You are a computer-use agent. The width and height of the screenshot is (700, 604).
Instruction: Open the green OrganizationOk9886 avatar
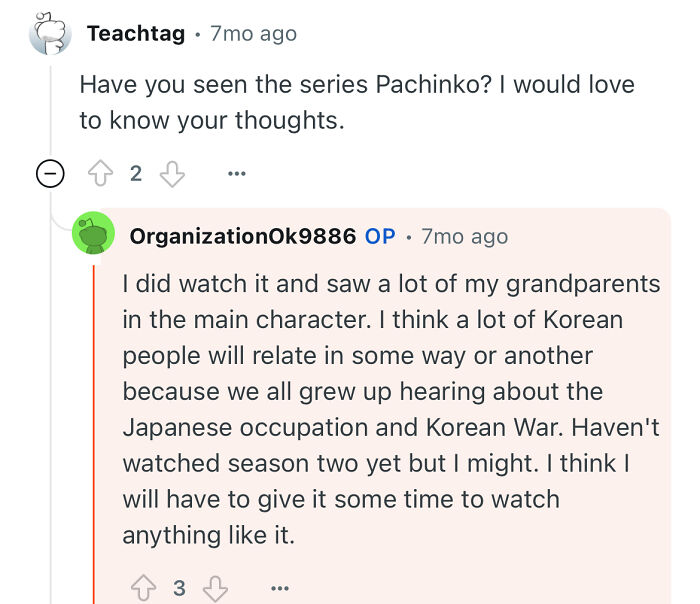click(93, 233)
